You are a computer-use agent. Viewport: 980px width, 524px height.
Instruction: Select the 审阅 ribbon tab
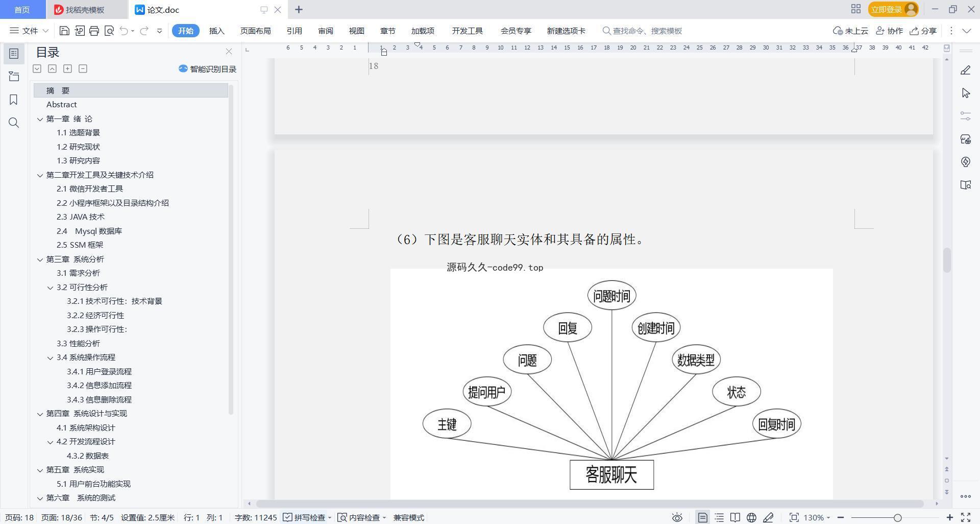(326, 31)
